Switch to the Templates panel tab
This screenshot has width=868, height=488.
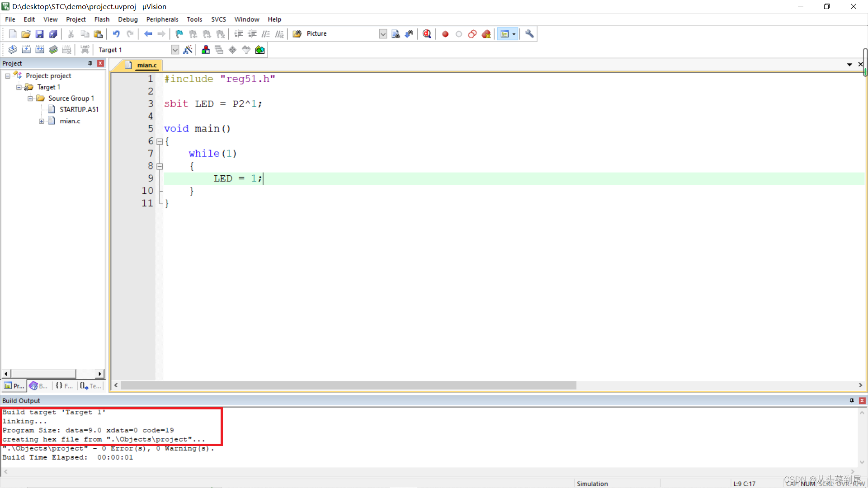[x=90, y=386]
